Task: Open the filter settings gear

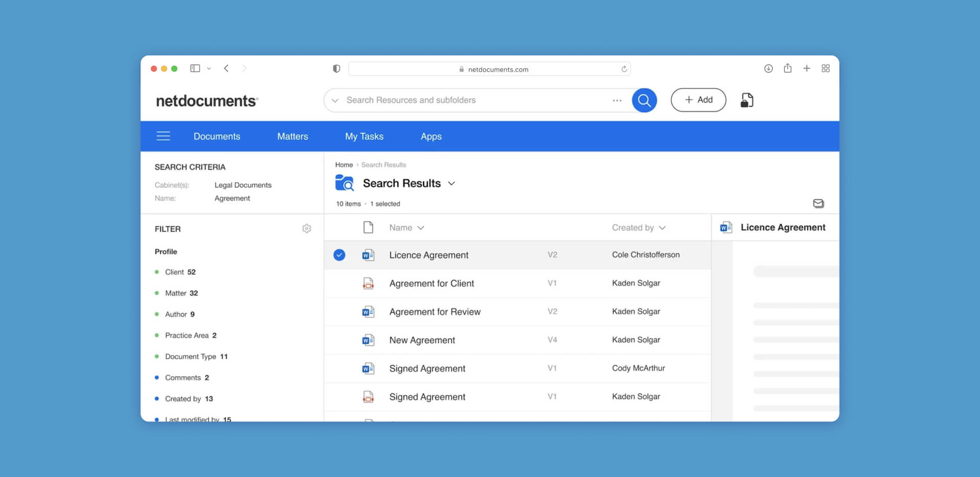Action: click(306, 228)
